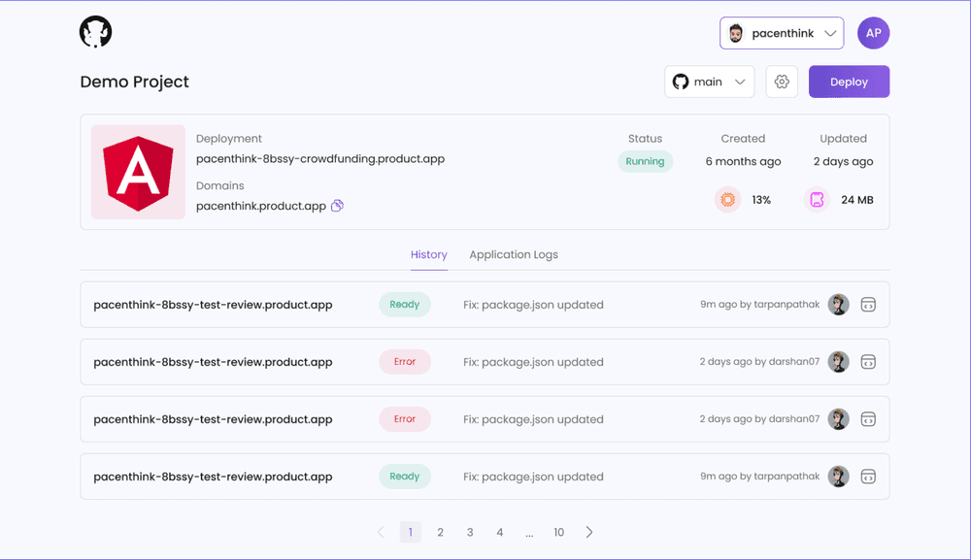
Task: Open first history row deployment by tarpanpathak
Action: [x=485, y=305]
